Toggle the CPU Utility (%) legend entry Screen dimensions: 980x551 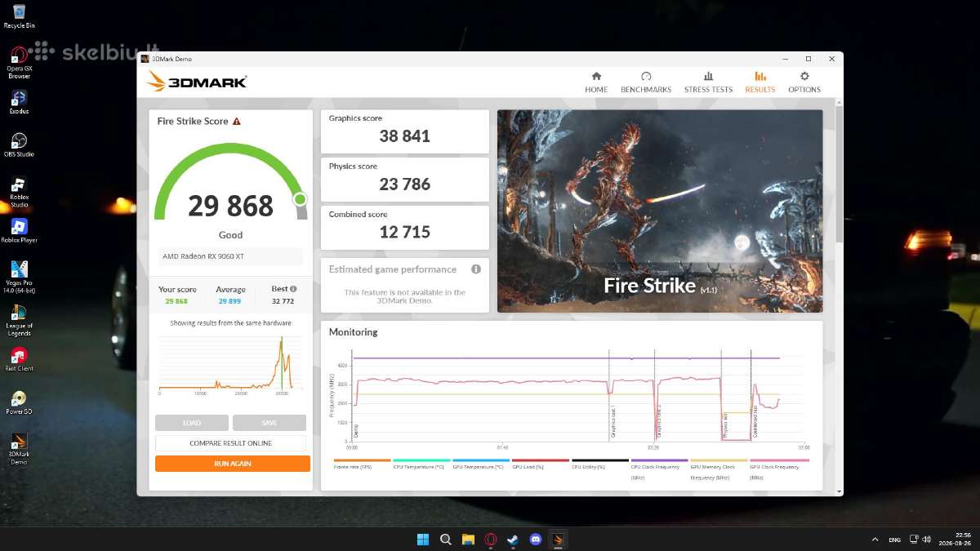coord(600,464)
